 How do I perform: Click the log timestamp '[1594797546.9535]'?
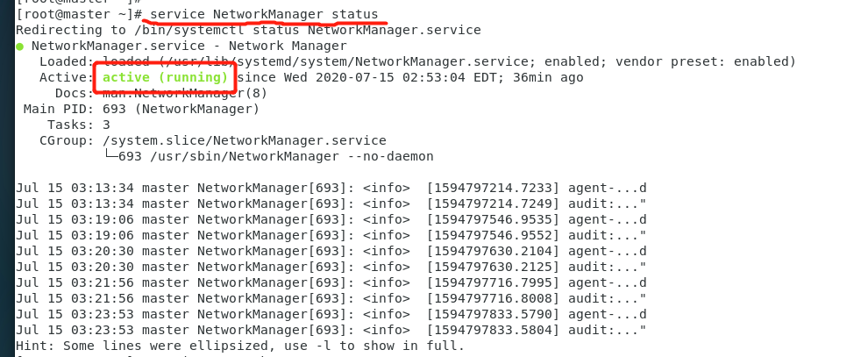pos(494,220)
